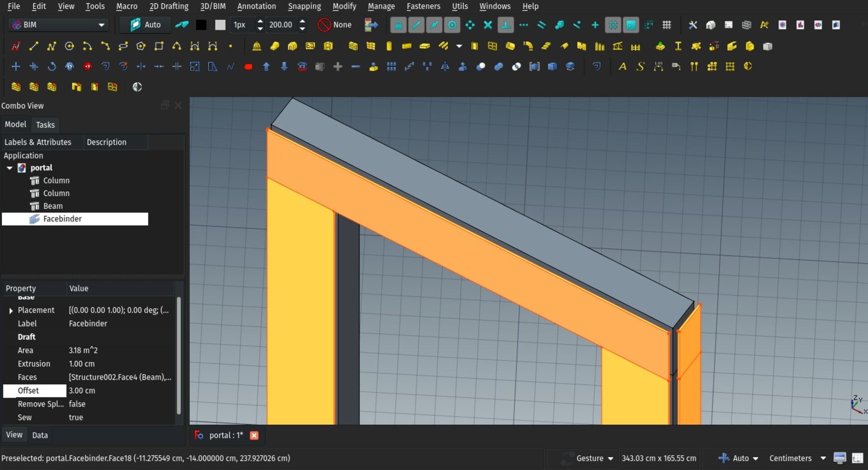Collapse the portal document tree node
The image size is (868, 470).
9,168
